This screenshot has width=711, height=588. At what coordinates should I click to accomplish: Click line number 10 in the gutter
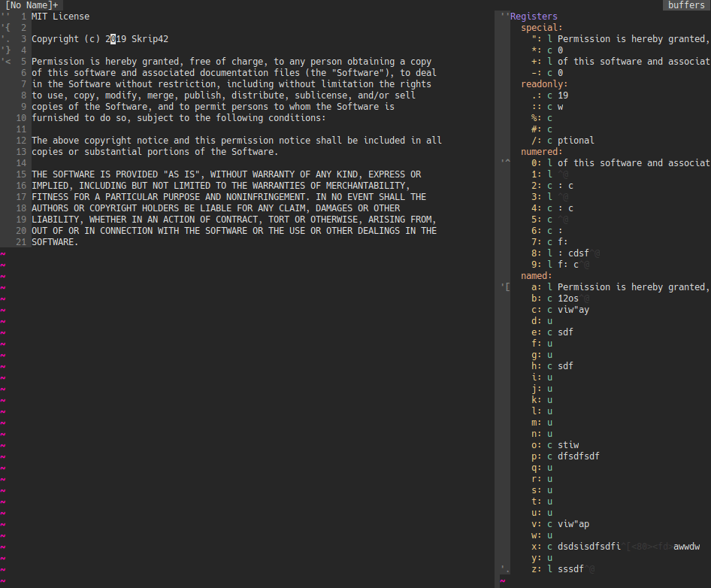coord(21,117)
